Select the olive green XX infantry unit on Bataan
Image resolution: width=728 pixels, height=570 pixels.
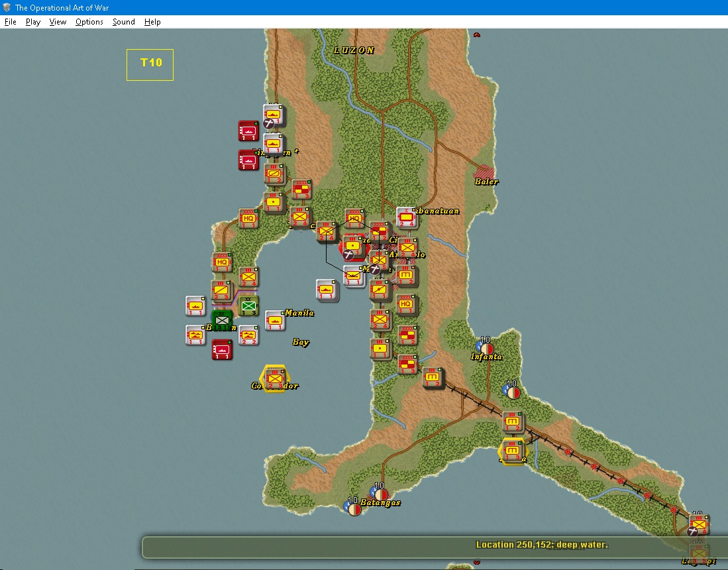(x=249, y=306)
